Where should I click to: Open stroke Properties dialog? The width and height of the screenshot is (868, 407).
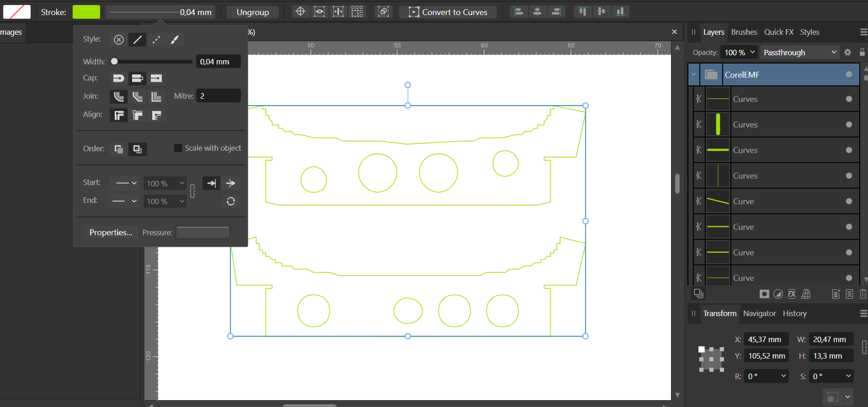[x=111, y=233]
